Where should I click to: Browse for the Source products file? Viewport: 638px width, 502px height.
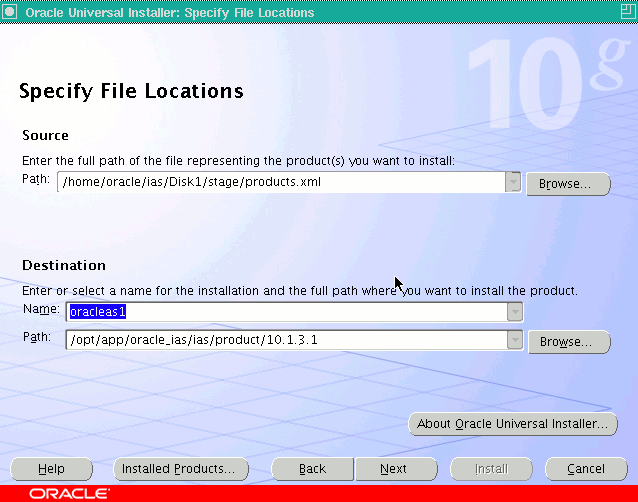pyautogui.click(x=568, y=184)
